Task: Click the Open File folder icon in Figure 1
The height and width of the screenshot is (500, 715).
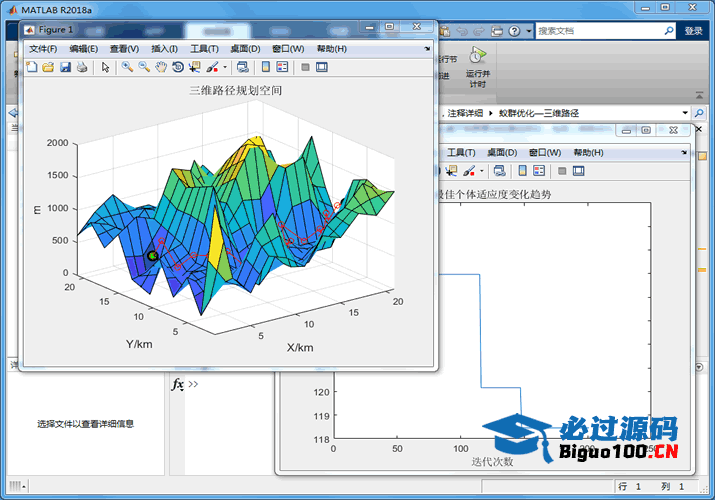Action: click(47, 67)
